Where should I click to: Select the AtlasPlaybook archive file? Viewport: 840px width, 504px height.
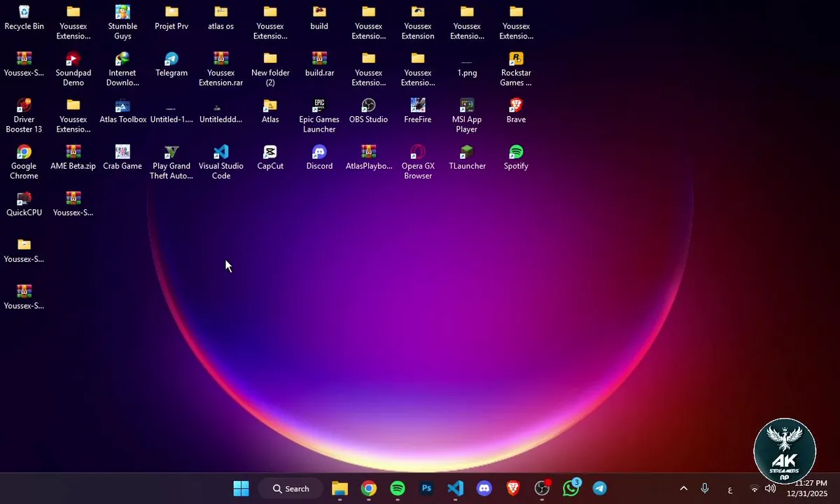[368, 158]
